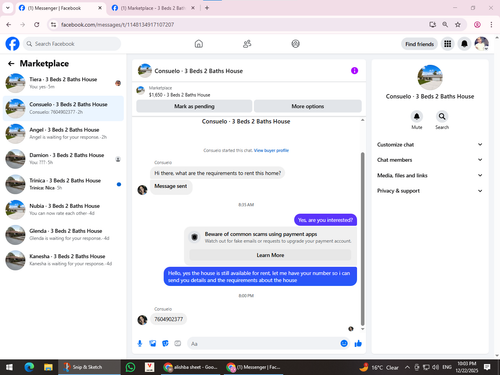Screen dimensions: 500x375
Task: Open the Facebook menu grid icon
Action: [448, 44]
